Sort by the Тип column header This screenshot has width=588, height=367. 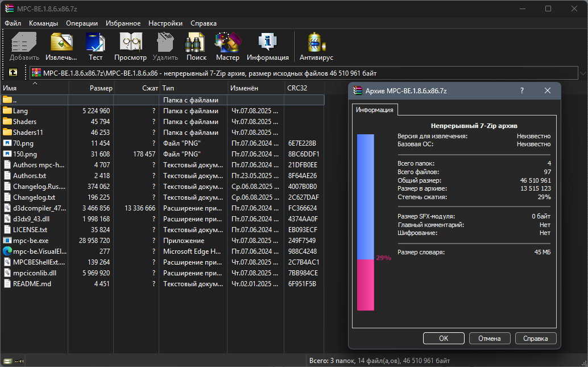pyautogui.click(x=193, y=88)
